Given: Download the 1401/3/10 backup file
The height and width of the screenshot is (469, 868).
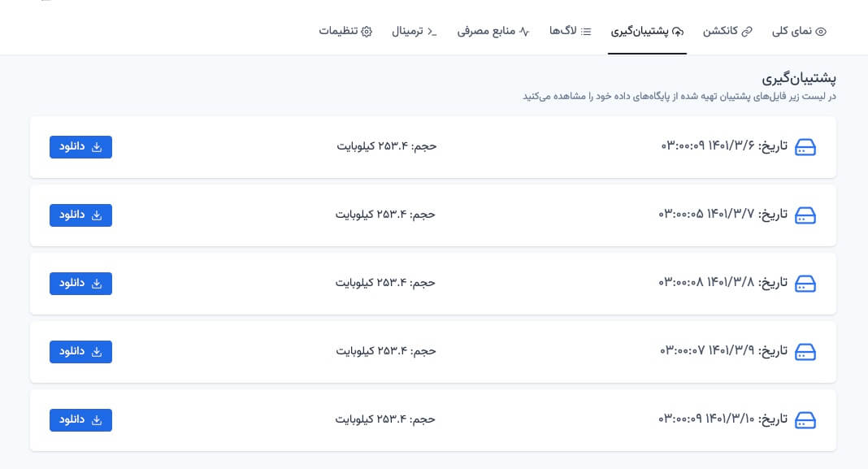Looking at the screenshot, I should coord(80,419).
